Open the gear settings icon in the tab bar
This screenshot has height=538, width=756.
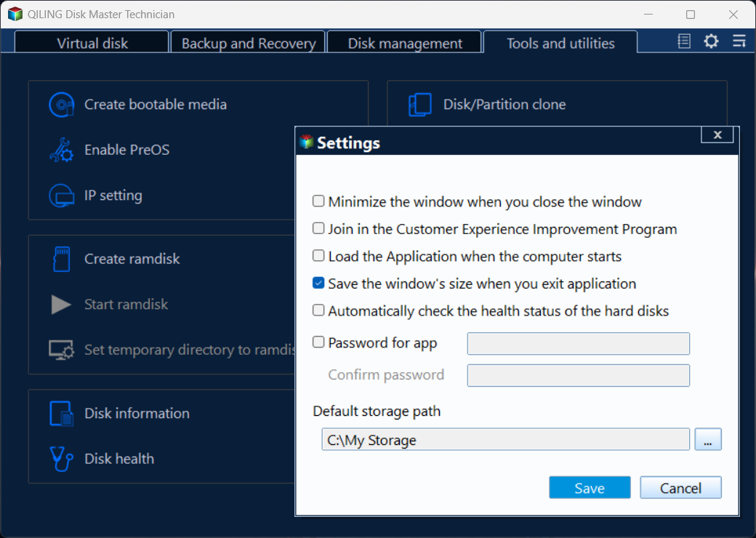(x=711, y=41)
